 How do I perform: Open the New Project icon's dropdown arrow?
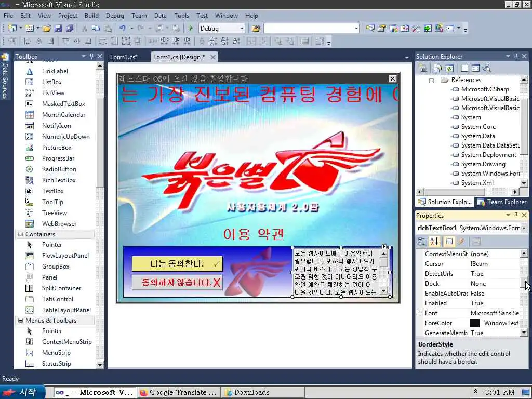point(20,29)
